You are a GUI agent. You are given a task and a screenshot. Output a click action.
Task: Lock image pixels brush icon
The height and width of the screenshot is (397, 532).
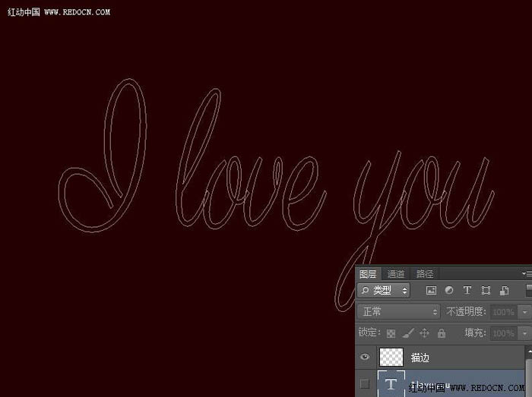(x=408, y=333)
